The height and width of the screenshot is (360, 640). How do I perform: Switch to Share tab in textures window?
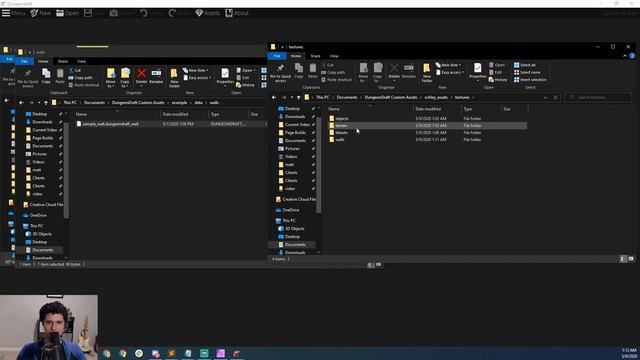pyautogui.click(x=315, y=56)
